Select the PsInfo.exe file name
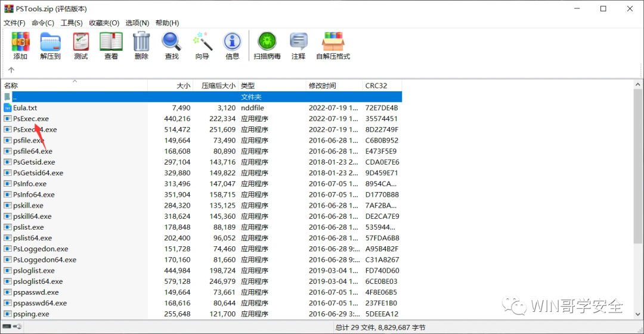This screenshot has width=644, height=334. (x=30, y=184)
